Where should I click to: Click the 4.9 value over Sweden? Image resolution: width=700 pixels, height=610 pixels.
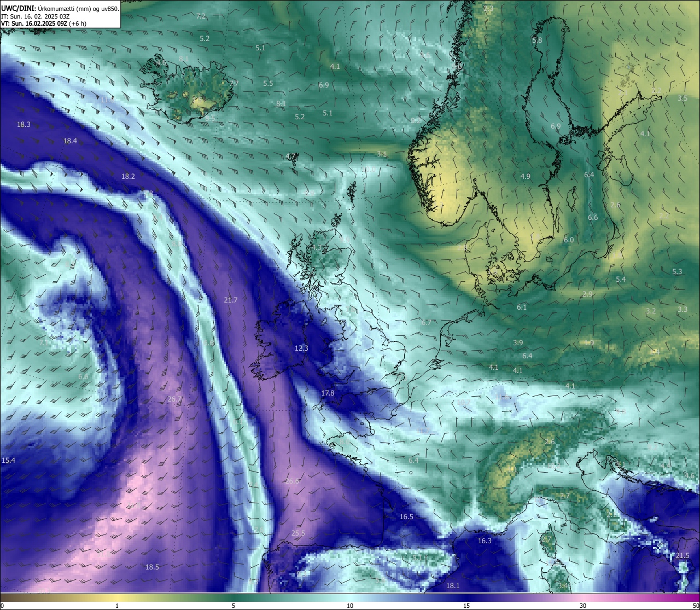526,177
